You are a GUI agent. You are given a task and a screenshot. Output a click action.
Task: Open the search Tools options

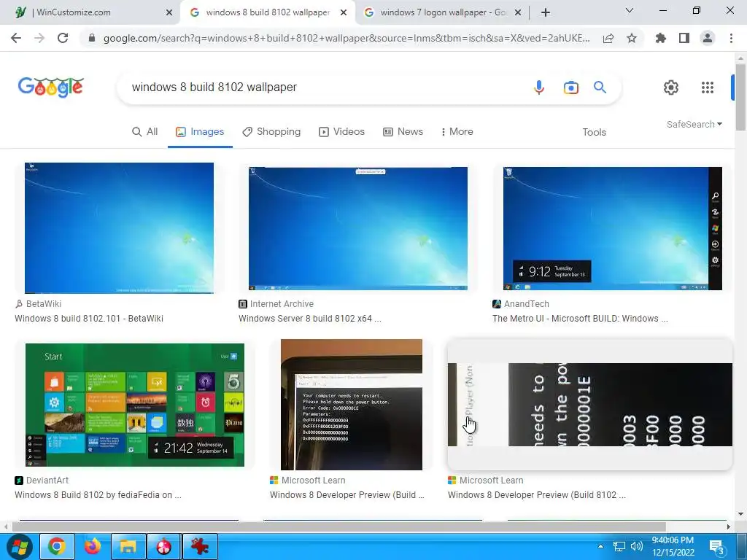(594, 133)
